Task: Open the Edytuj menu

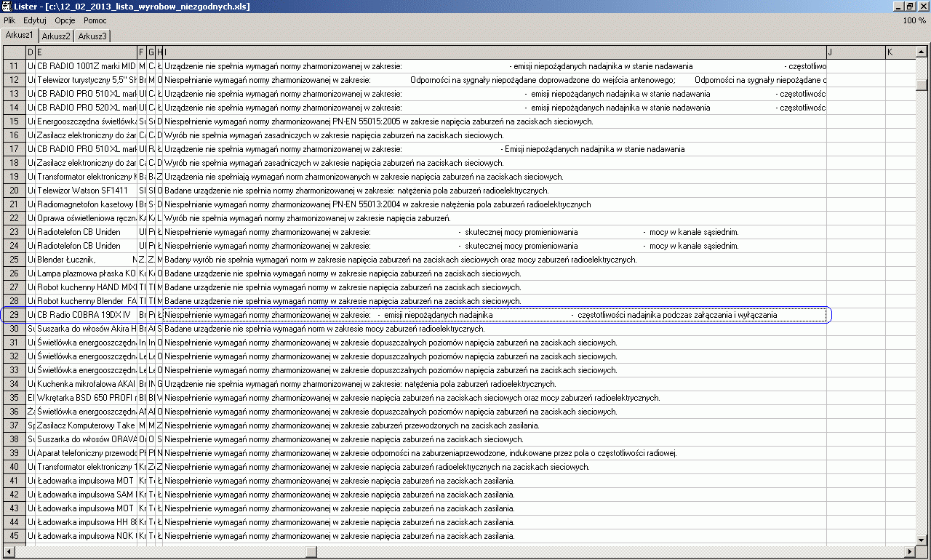Action: [x=35, y=20]
